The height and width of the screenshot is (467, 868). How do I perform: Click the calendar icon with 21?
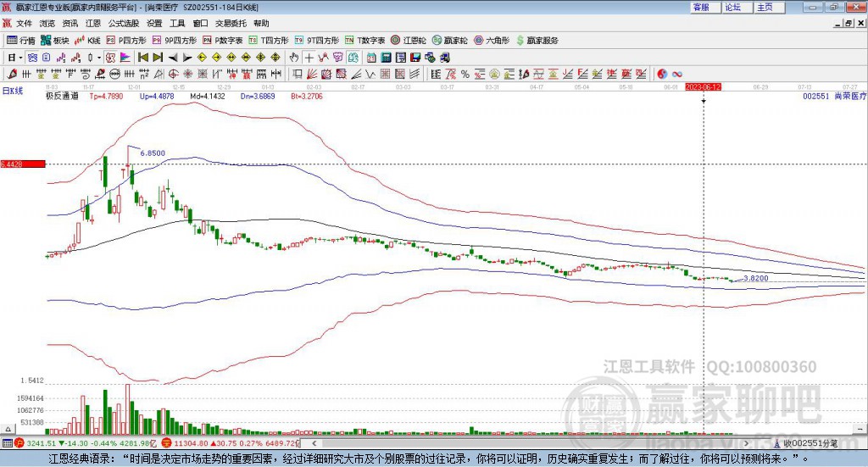tap(371, 58)
